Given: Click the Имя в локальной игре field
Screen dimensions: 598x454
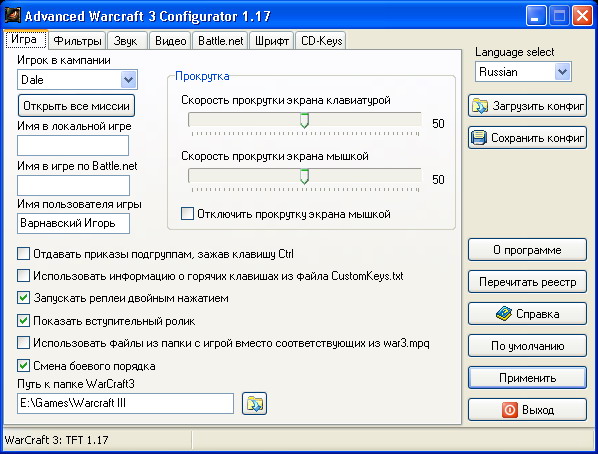Looking at the screenshot, I should point(73,145).
